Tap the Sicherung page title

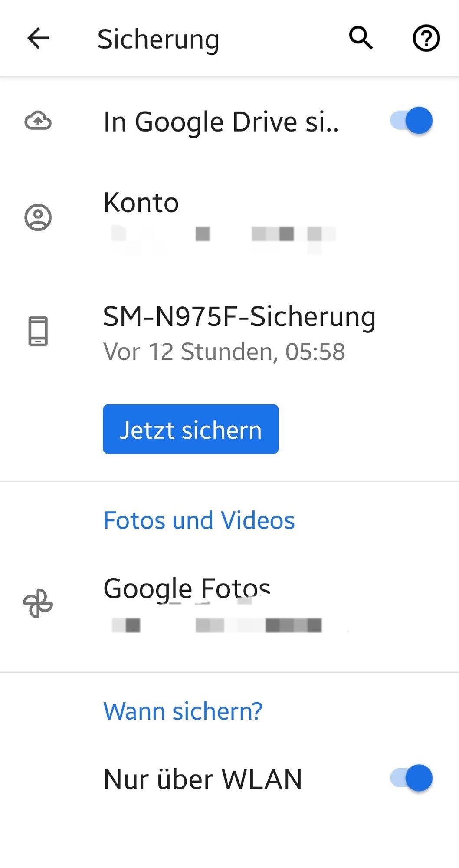coord(158,40)
